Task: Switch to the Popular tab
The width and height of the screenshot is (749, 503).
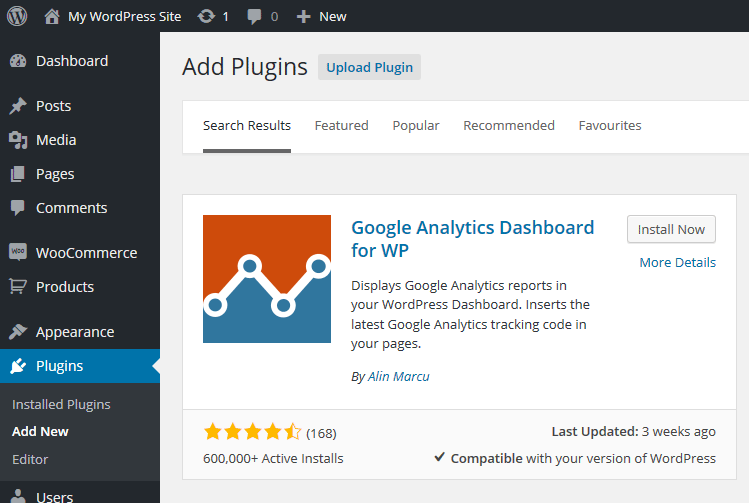Action: [416, 126]
